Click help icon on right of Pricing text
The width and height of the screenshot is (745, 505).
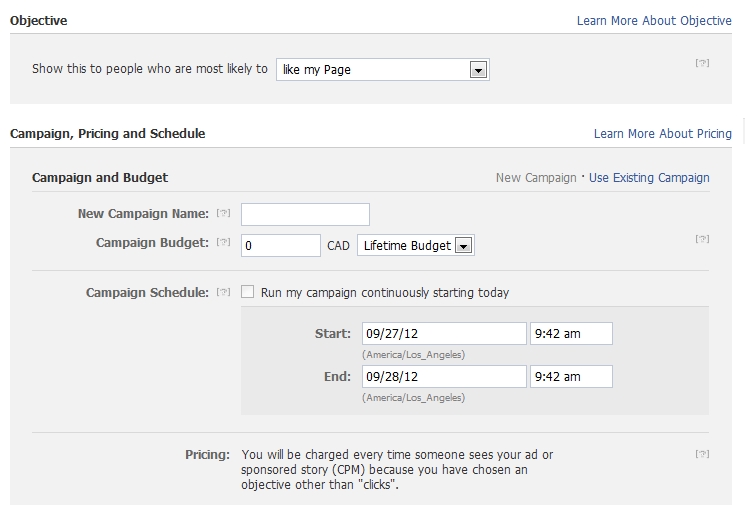(702, 454)
